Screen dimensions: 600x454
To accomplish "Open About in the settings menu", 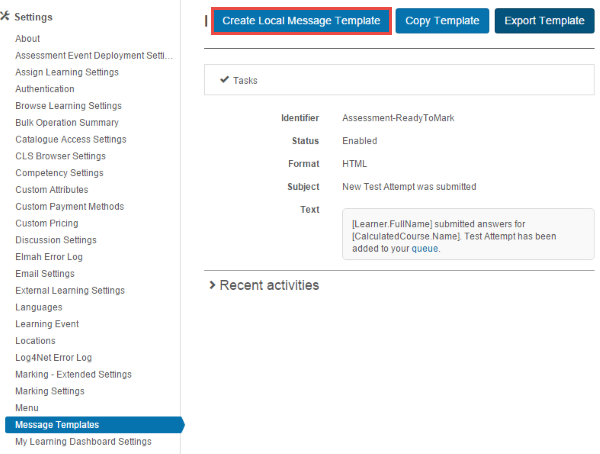I will click(x=28, y=39).
